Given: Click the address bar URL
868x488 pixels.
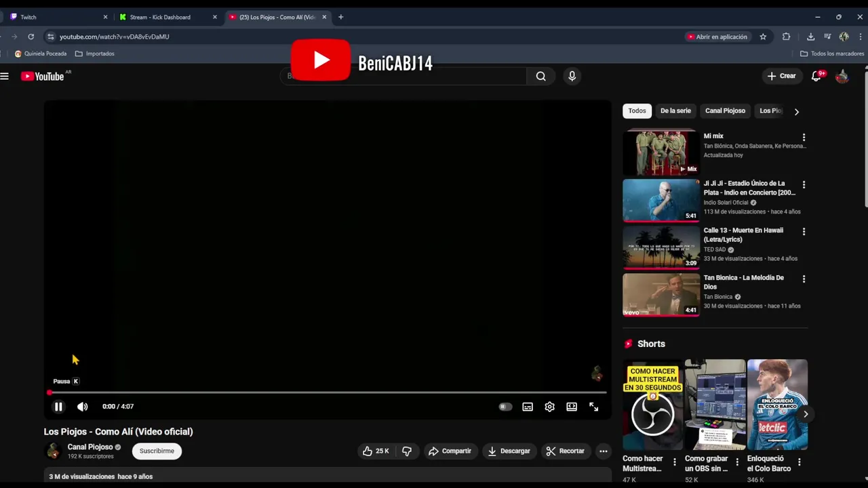Looking at the screenshot, I should tap(115, 37).
